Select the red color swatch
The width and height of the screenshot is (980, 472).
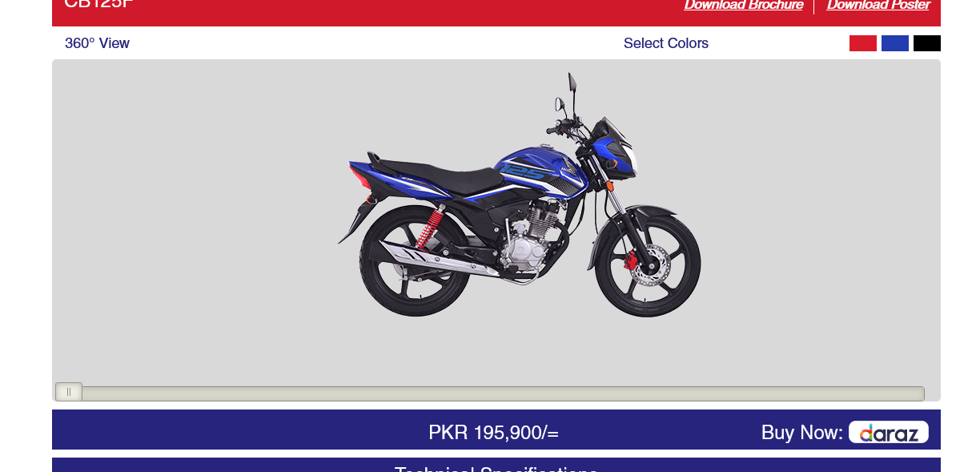(x=863, y=43)
